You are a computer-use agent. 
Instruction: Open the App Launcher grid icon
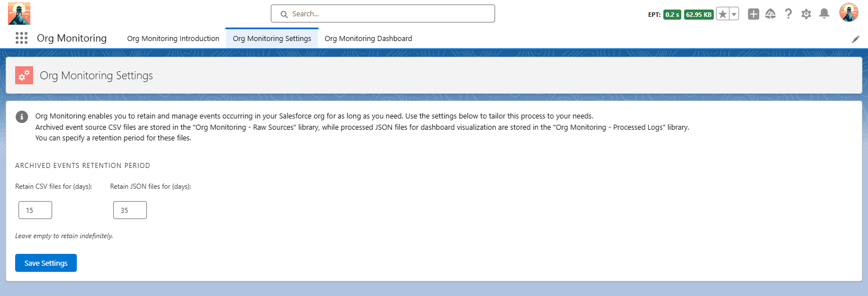point(21,38)
